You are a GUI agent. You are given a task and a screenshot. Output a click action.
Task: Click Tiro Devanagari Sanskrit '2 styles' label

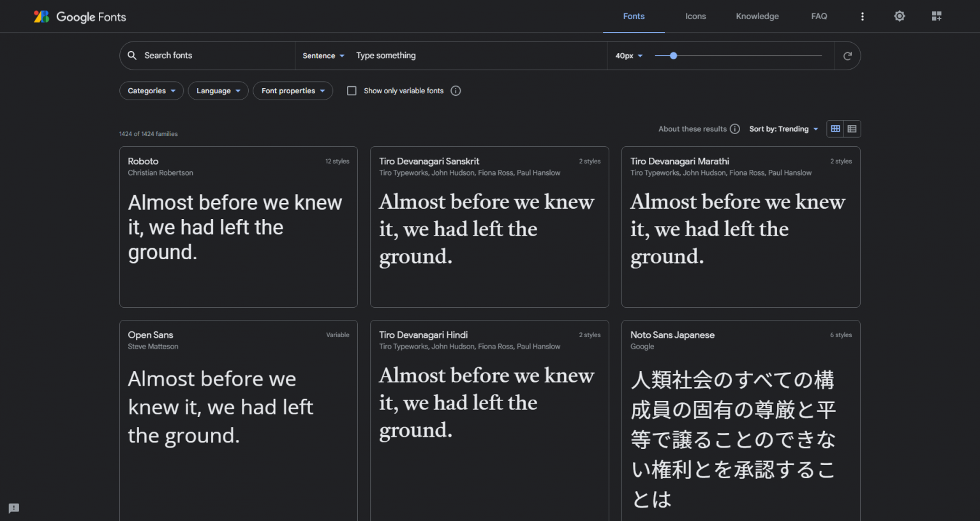pyautogui.click(x=590, y=162)
